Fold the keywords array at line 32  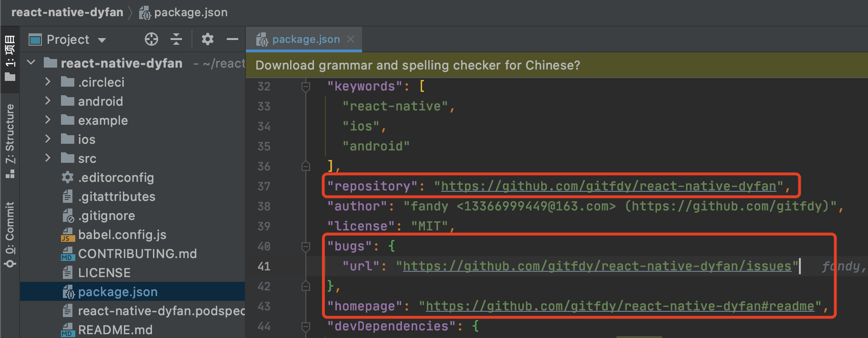[x=306, y=86]
